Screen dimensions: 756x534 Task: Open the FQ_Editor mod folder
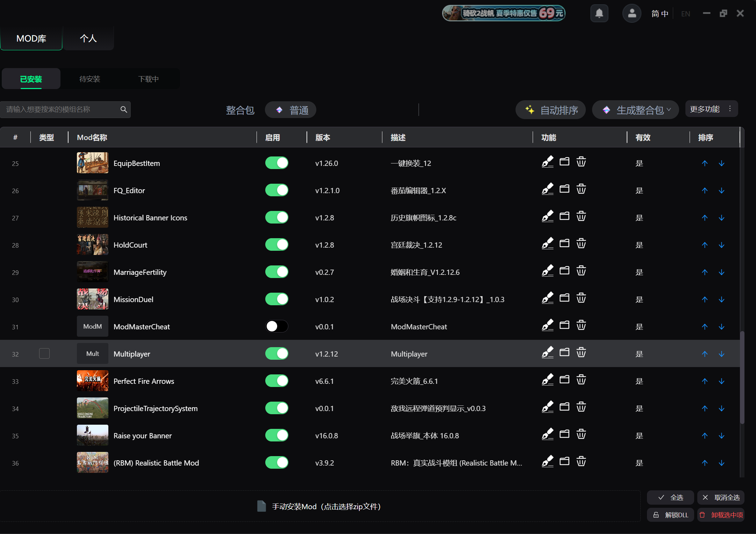point(564,189)
